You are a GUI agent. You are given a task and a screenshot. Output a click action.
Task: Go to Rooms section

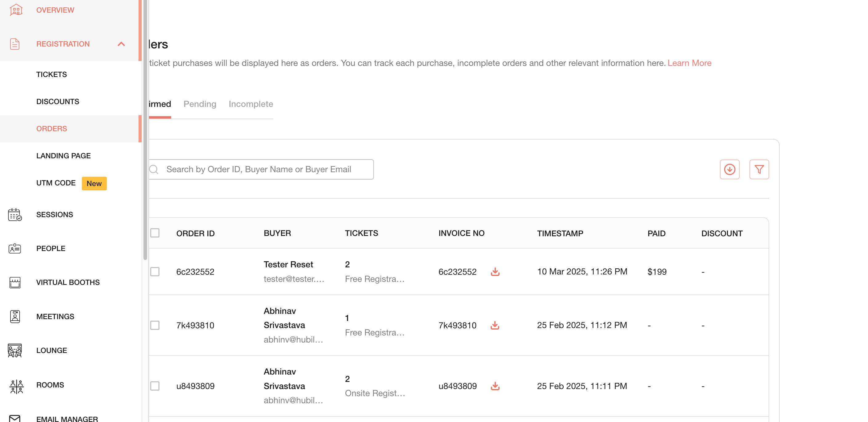pyautogui.click(x=50, y=385)
